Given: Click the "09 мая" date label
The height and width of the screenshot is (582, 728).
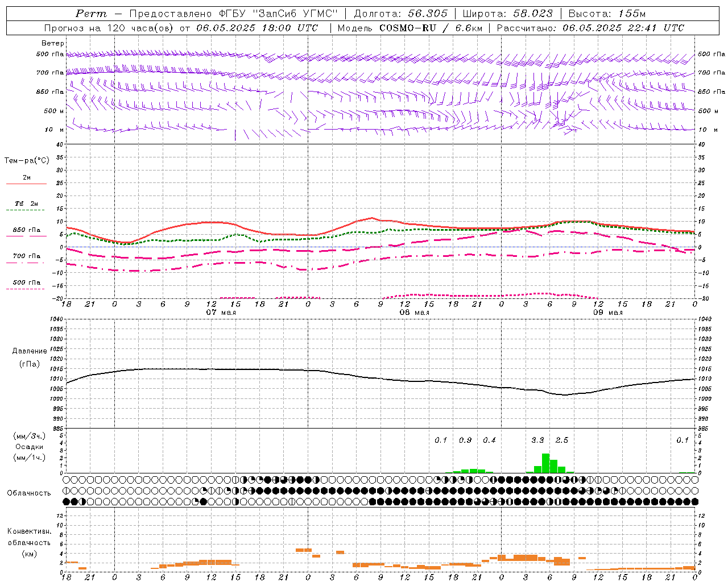Looking at the screenshot, I should [x=607, y=313].
